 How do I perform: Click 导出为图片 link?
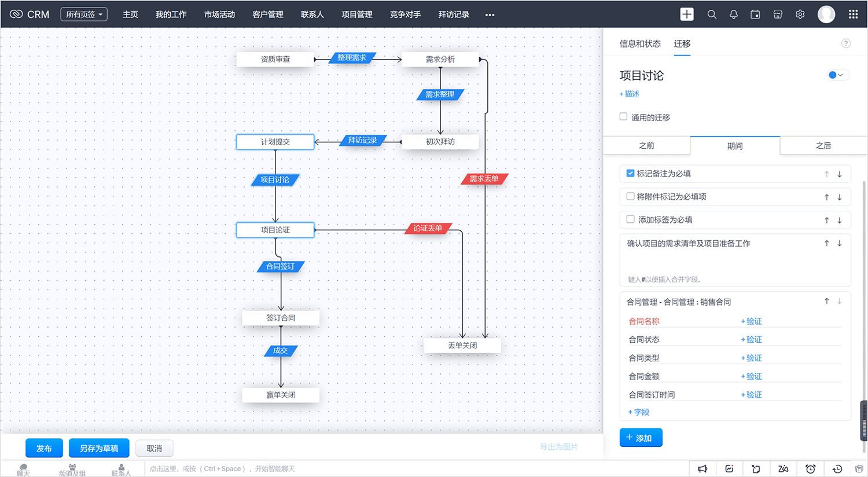[559, 447]
